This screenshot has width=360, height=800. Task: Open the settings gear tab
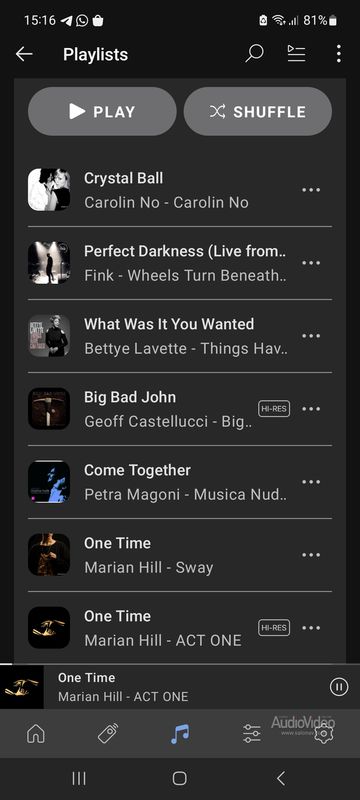(x=323, y=734)
